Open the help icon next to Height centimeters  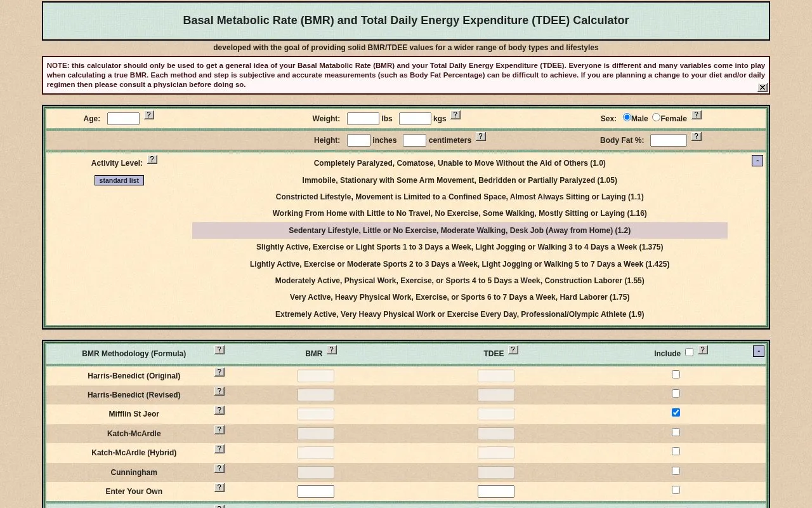(481, 137)
